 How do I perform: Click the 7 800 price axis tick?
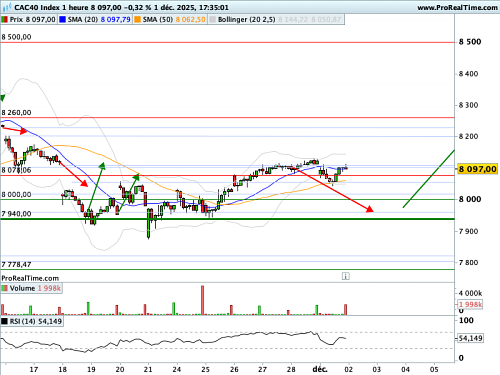tap(468, 262)
